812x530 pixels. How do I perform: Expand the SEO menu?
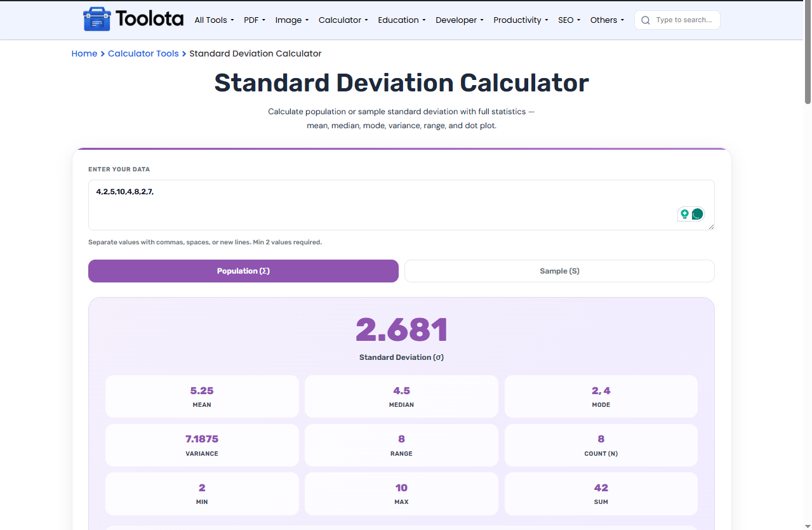point(569,20)
